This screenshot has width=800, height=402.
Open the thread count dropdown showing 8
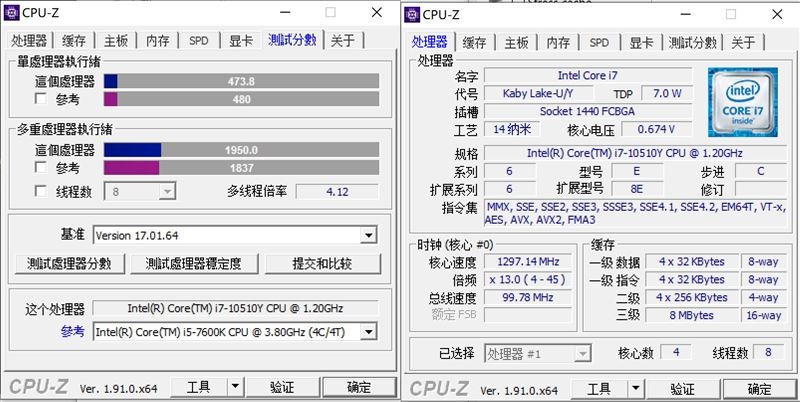(140, 192)
